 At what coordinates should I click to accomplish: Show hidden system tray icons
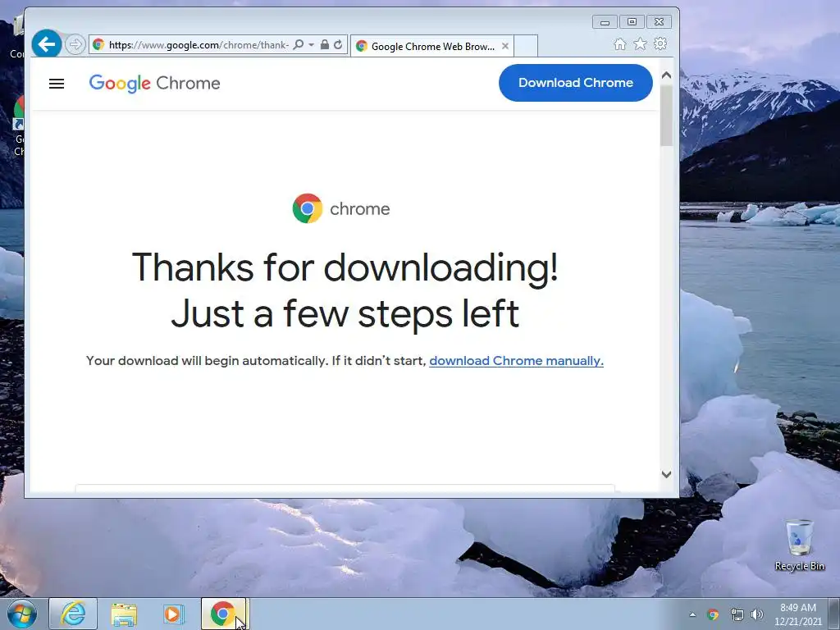692,615
